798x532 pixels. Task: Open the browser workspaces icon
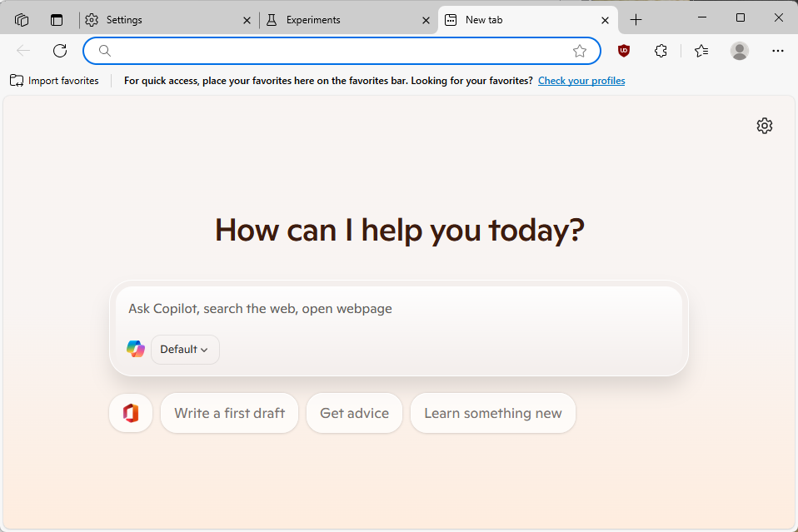pyautogui.click(x=21, y=18)
